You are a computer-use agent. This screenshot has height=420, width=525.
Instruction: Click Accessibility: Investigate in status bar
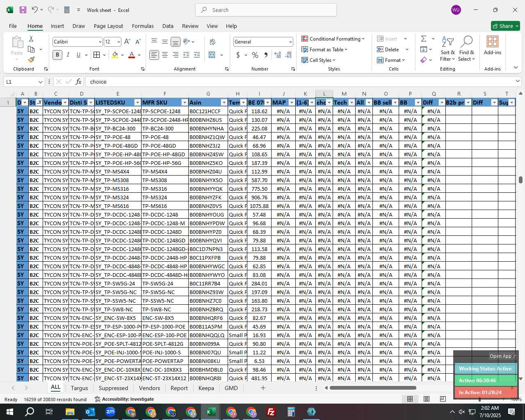click(x=124, y=399)
